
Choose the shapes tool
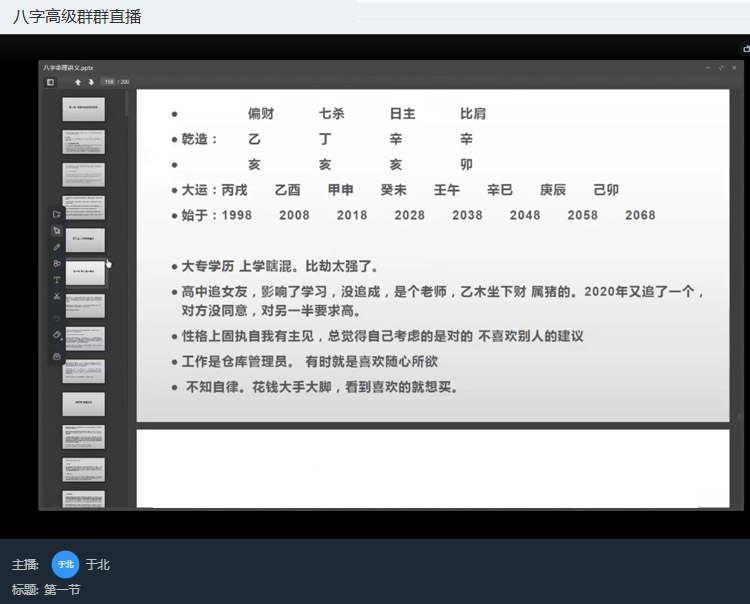[57, 264]
